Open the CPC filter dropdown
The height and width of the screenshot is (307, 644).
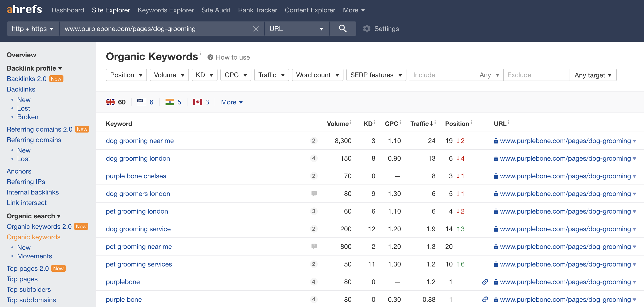click(235, 75)
